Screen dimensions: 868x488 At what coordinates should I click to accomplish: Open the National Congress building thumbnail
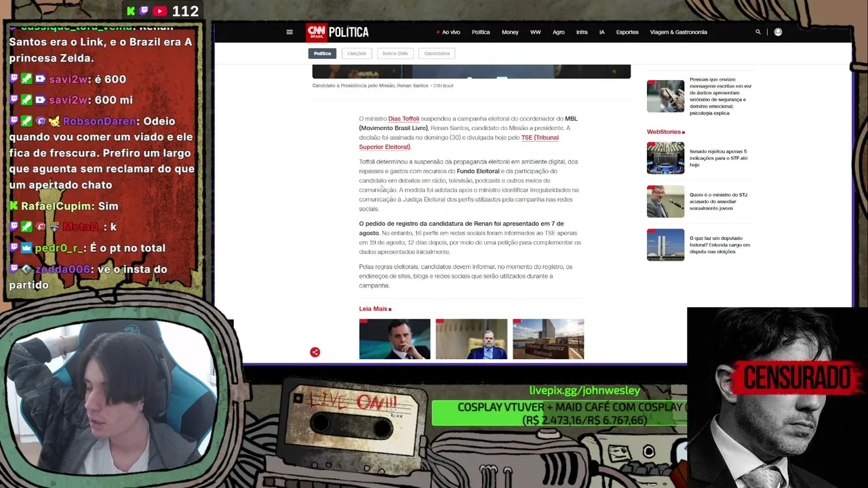tap(665, 245)
